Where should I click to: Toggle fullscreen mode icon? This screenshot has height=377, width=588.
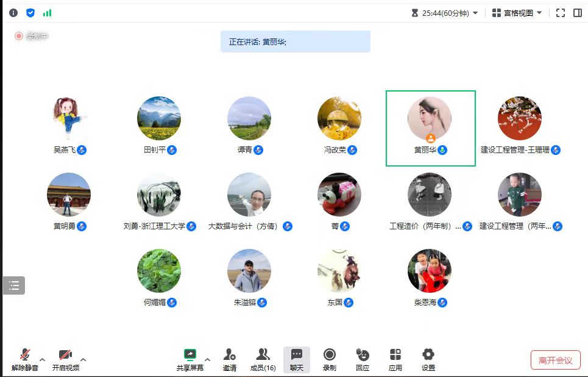pyautogui.click(x=561, y=13)
